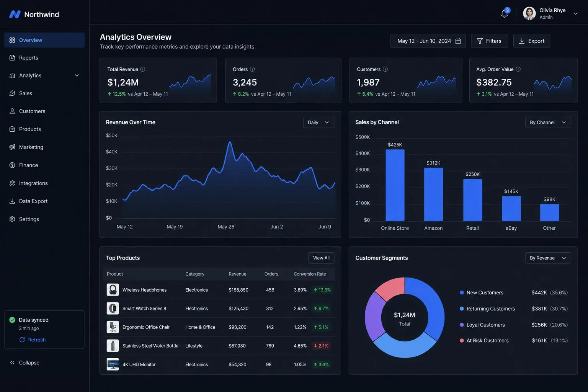Open Reports in sidebar
The height and width of the screenshot is (392, 588).
coord(44,58)
